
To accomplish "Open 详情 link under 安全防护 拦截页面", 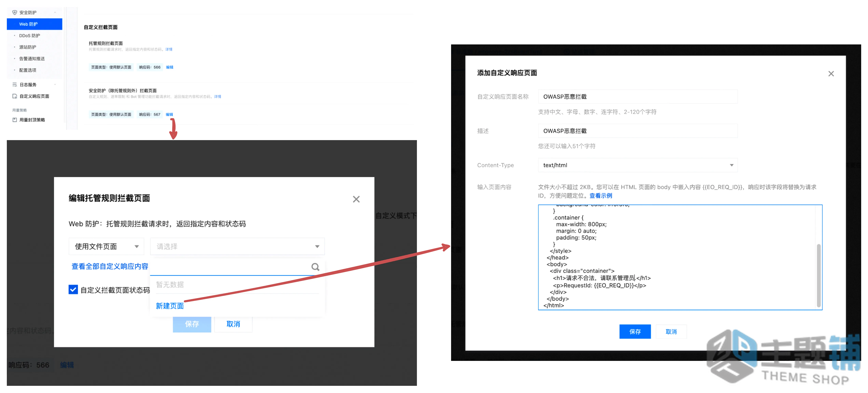I will [x=218, y=96].
